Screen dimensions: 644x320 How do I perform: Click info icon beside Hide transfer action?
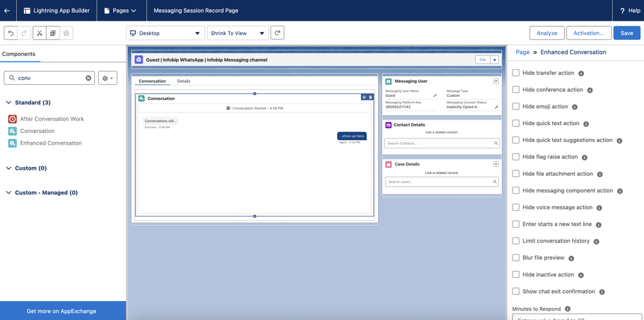pyautogui.click(x=581, y=73)
